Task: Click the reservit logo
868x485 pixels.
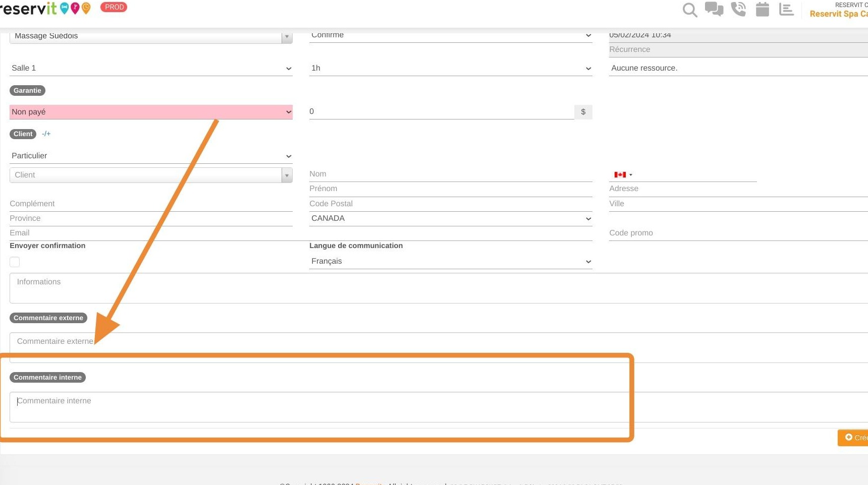Action: (45, 8)
